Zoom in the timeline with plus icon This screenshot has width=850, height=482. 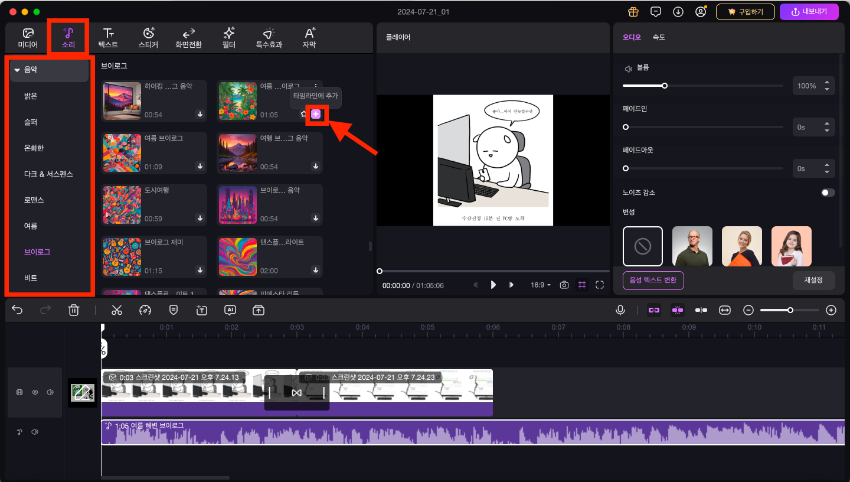click(x=831, y=310)
